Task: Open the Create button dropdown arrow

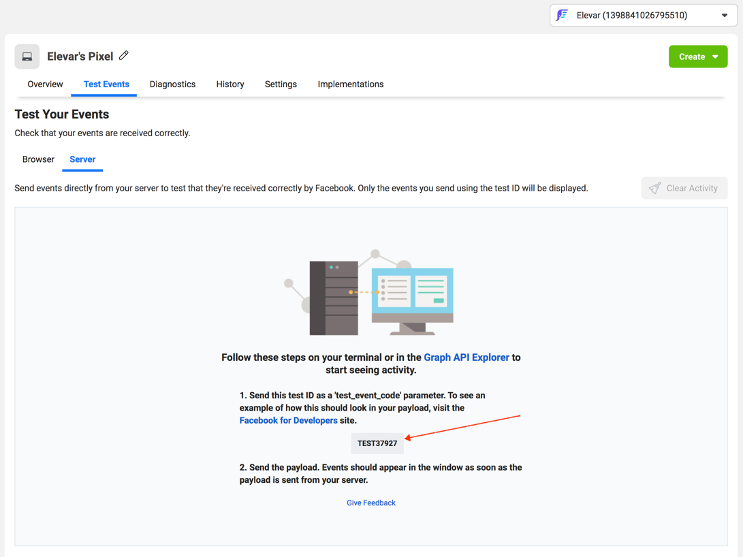Action: click(x=715, y=57)
